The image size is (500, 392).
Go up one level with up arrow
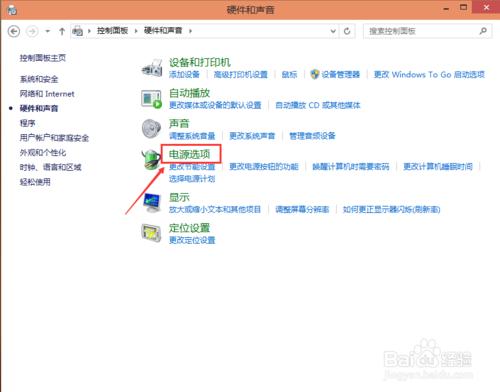62,31
